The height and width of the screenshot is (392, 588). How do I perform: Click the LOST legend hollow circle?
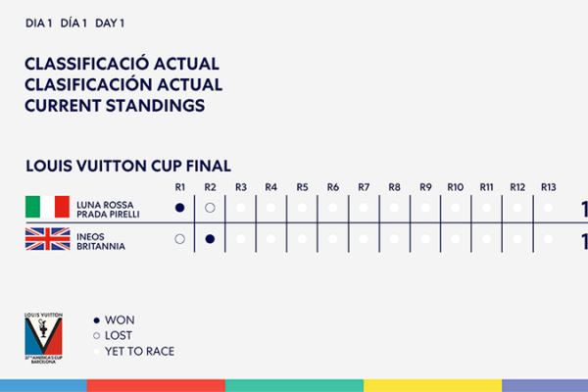(x=96, y=336)
